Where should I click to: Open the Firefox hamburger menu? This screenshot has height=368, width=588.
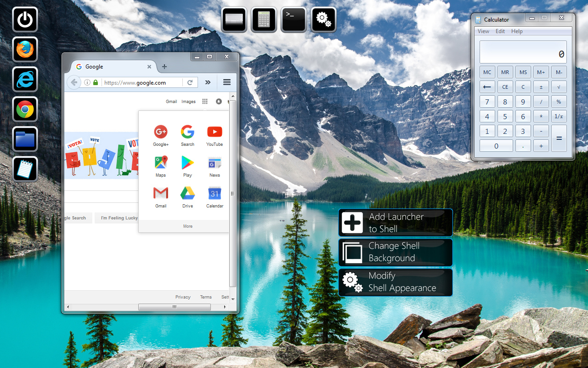pos(226,82)
